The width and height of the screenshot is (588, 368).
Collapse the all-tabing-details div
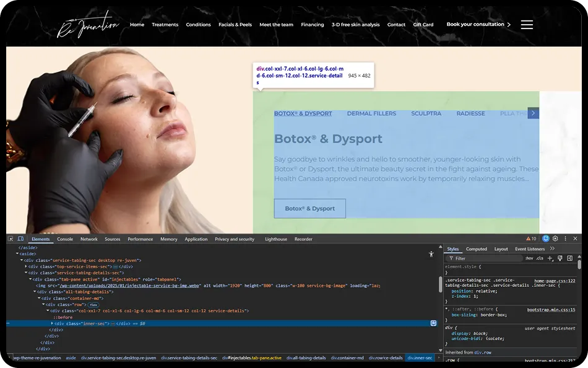35,292
